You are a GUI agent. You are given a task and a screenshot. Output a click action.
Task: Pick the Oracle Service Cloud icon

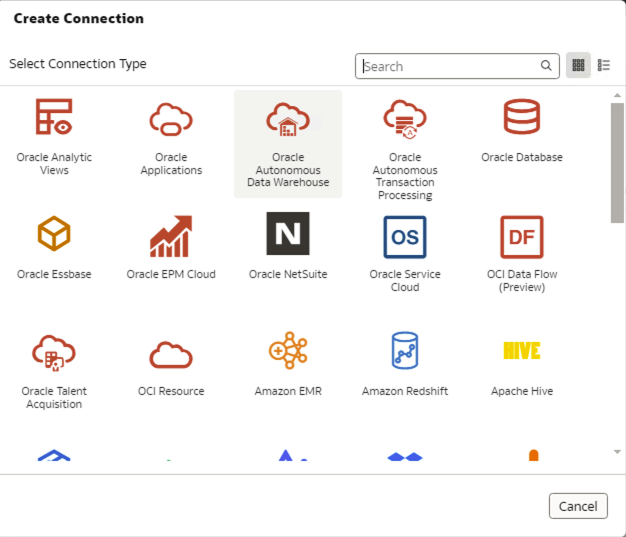pyautogui.click(x=405, y=237)
